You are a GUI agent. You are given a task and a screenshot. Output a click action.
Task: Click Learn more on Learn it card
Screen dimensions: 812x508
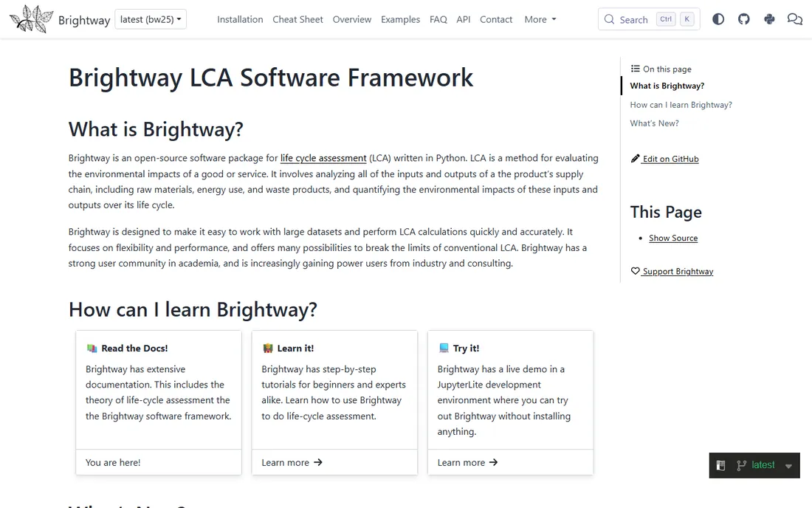[286, 462]
